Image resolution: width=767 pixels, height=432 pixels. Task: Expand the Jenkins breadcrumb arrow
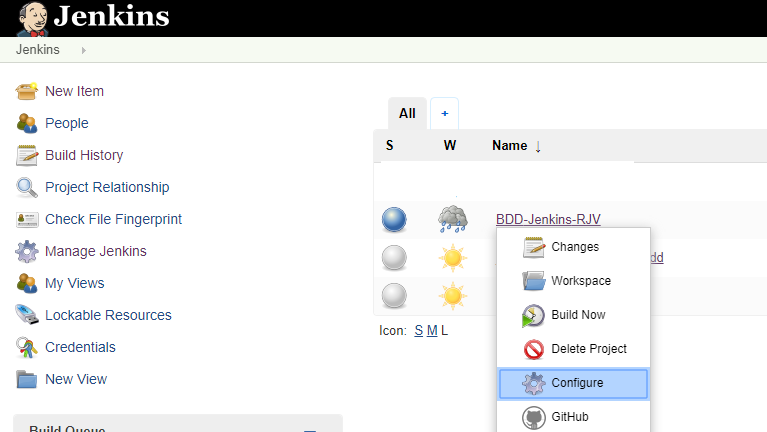84,50
